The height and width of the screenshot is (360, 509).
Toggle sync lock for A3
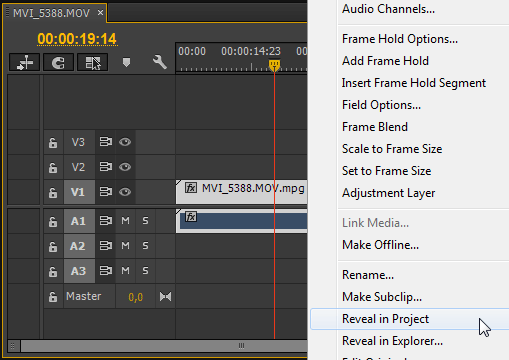point(106,270)
